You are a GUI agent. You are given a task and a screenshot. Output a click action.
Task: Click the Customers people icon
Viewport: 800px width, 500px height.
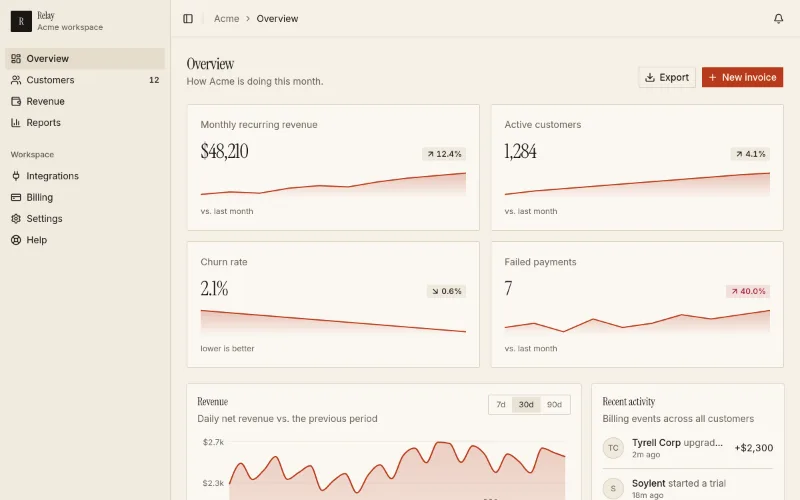pos(16,80)
